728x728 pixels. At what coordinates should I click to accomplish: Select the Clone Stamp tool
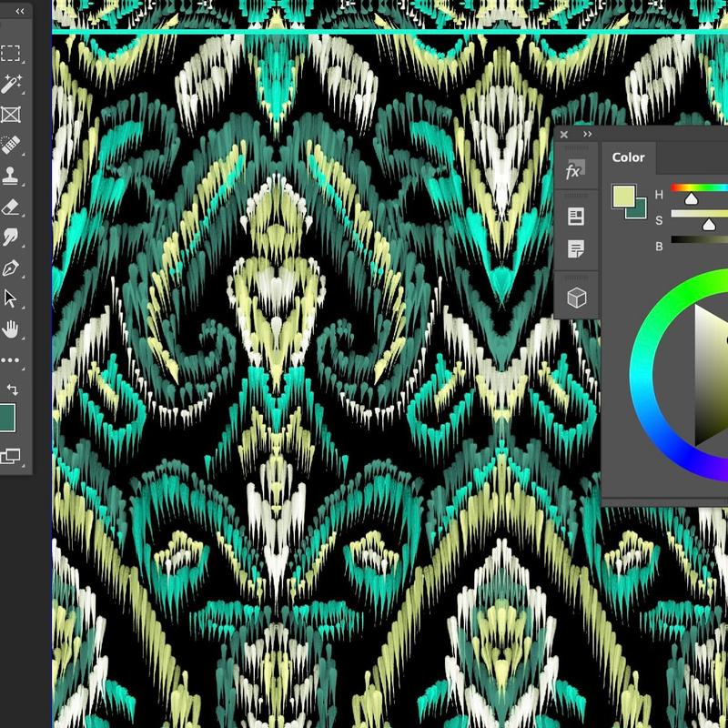pyautogui.click(x=10, y=176)
